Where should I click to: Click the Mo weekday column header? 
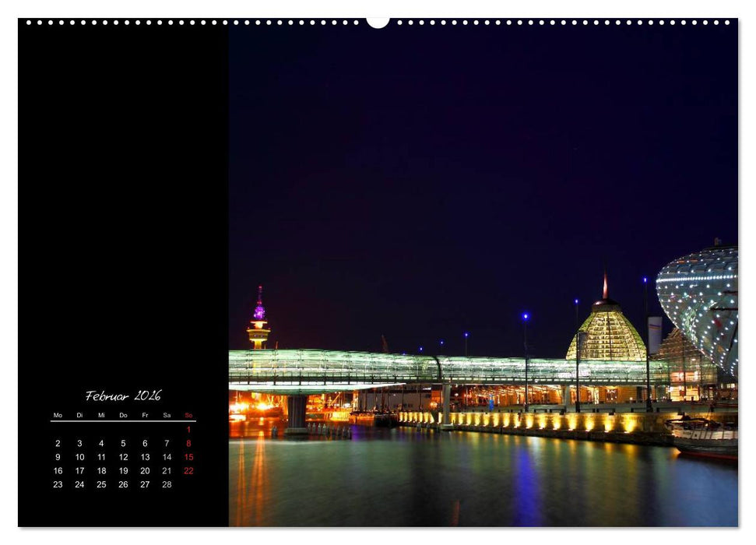58,415
